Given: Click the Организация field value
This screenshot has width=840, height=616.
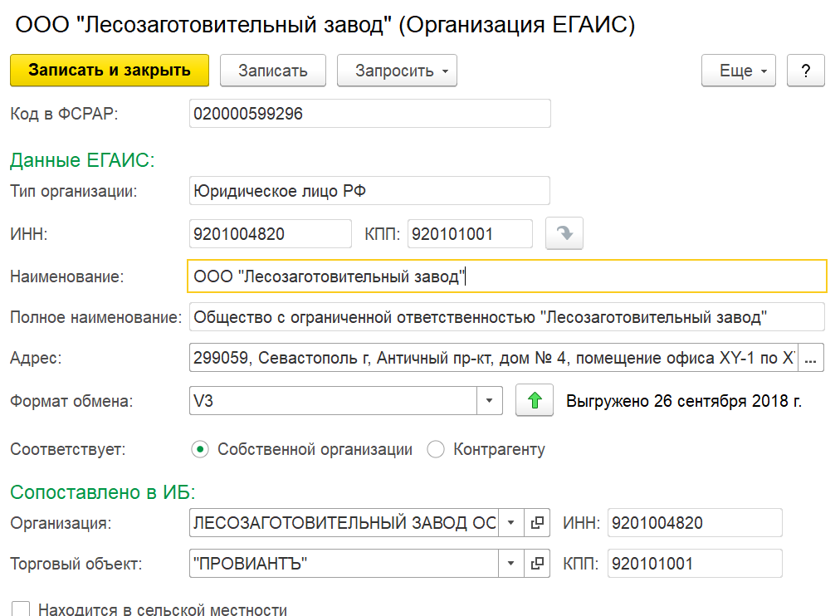Looking at the screenshot, I should pos(344,523).
